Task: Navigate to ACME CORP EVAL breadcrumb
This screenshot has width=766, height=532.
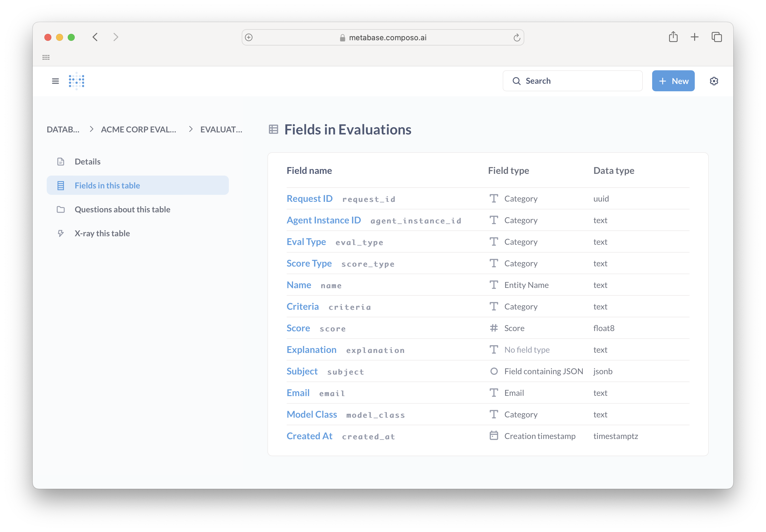Action: tap(138, 130)
